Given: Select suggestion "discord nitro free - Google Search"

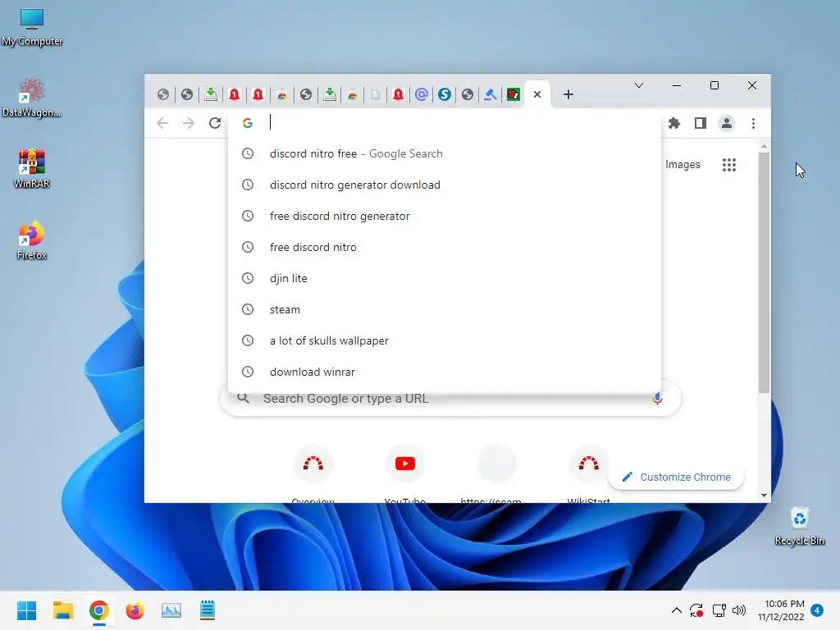Looking at the screenshot, I should 445,153.
